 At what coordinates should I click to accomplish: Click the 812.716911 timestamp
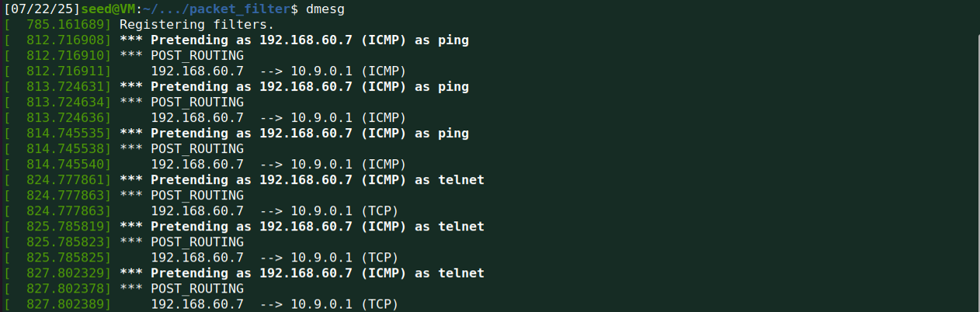tap(68, 71)
